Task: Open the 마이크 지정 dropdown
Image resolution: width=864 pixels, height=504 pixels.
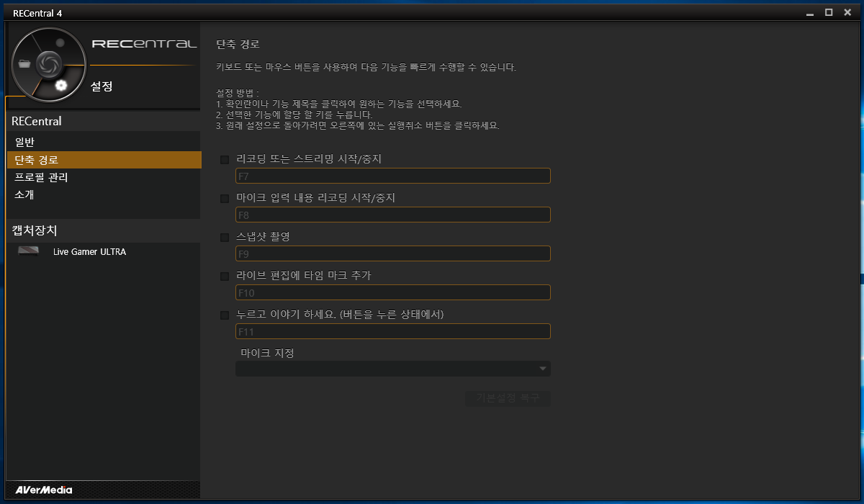Action: point(393,369)
